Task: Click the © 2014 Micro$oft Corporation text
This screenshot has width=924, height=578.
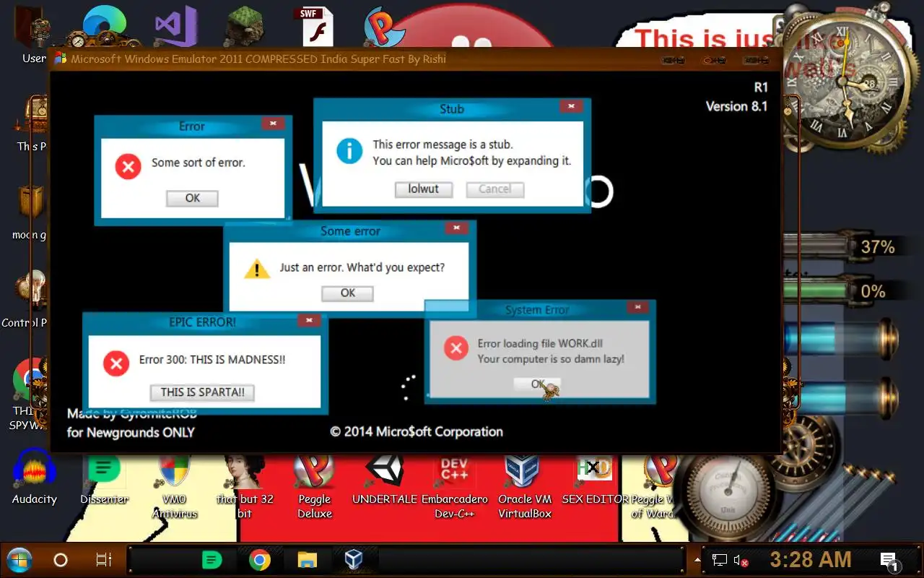Action: click(x=417, y=432)
